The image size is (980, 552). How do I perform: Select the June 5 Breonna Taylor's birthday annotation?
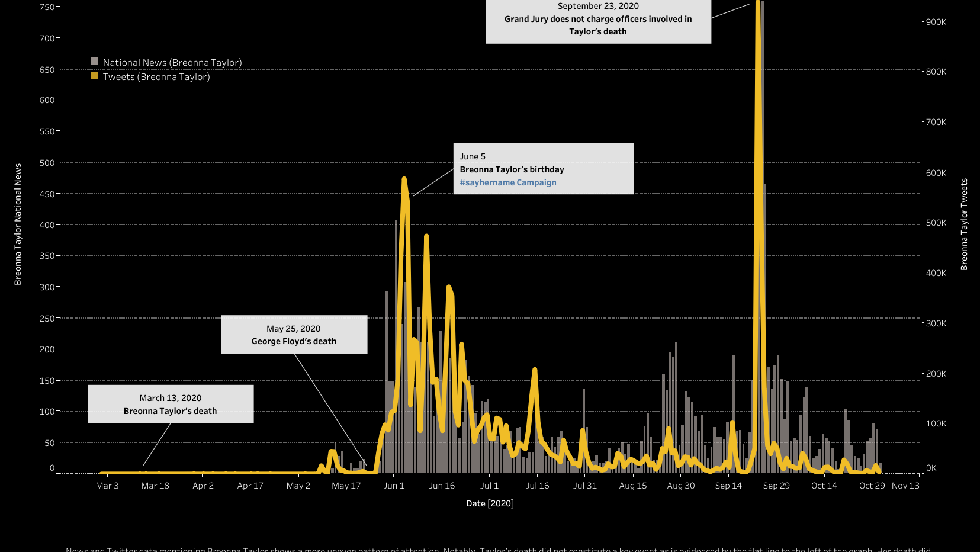(x=543, y=169)
